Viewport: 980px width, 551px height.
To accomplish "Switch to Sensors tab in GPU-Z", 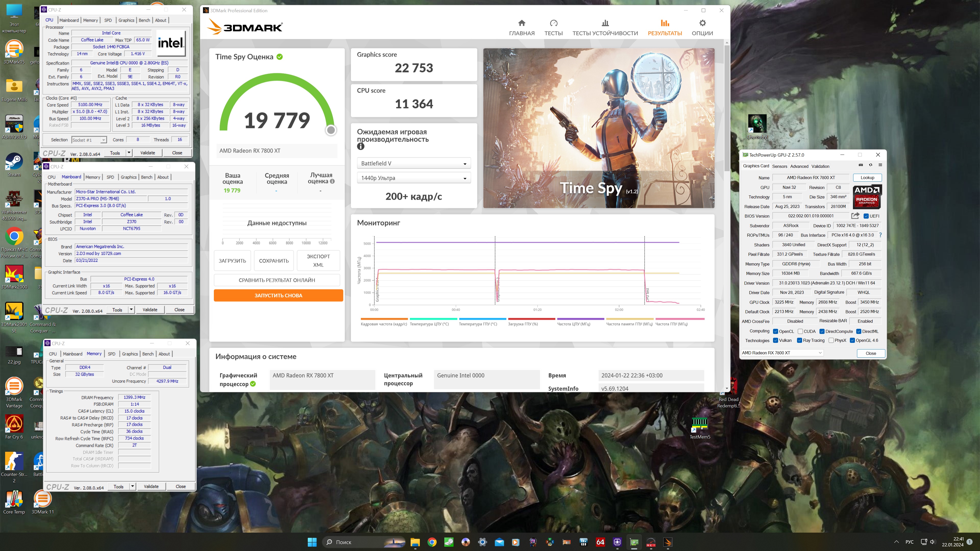I will 779,166.
